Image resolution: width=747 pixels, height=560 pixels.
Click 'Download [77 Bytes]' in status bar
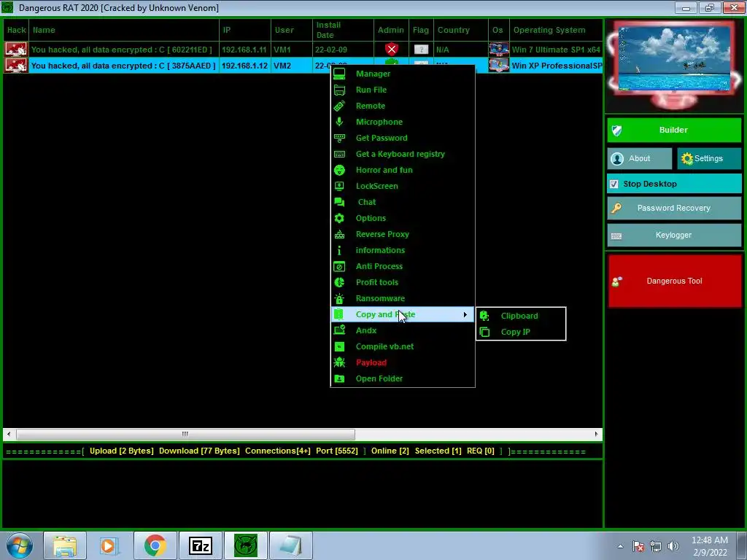tap(199, 451)
